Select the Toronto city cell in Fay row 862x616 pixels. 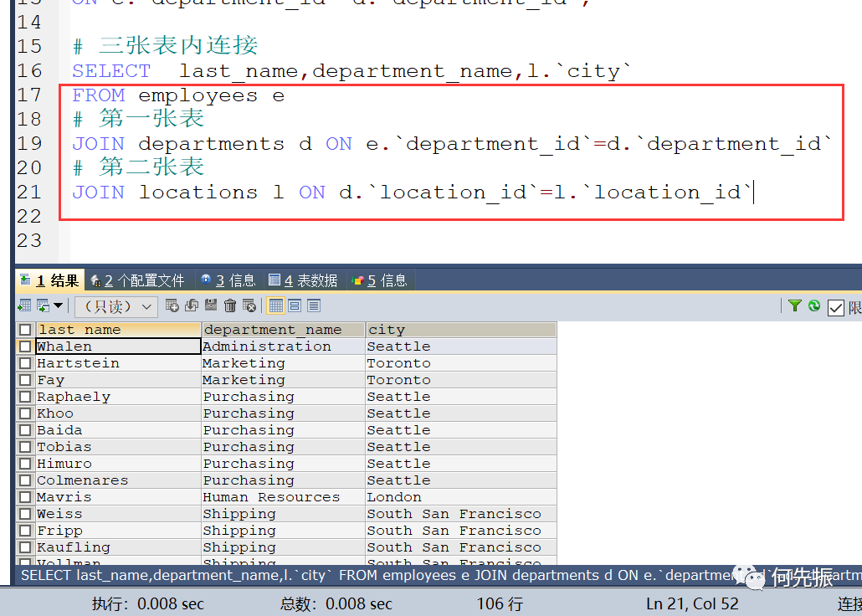pyautogui.click(x=460, y=380)
